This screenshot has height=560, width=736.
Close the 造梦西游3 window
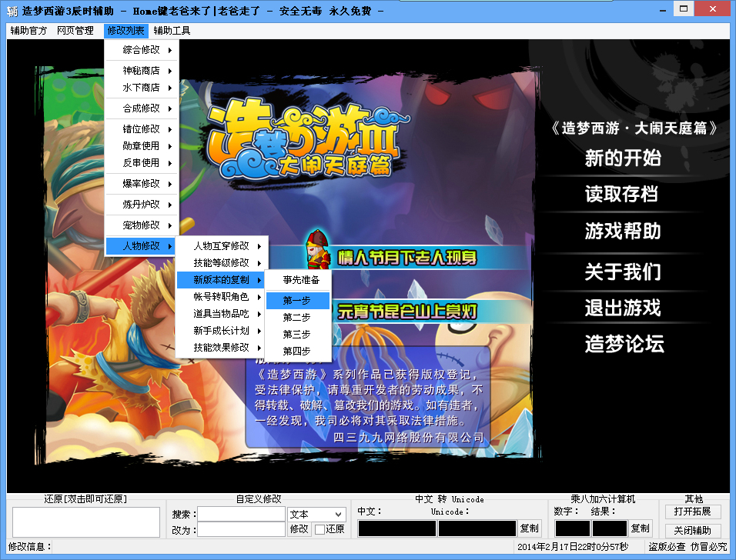point(713,9)
